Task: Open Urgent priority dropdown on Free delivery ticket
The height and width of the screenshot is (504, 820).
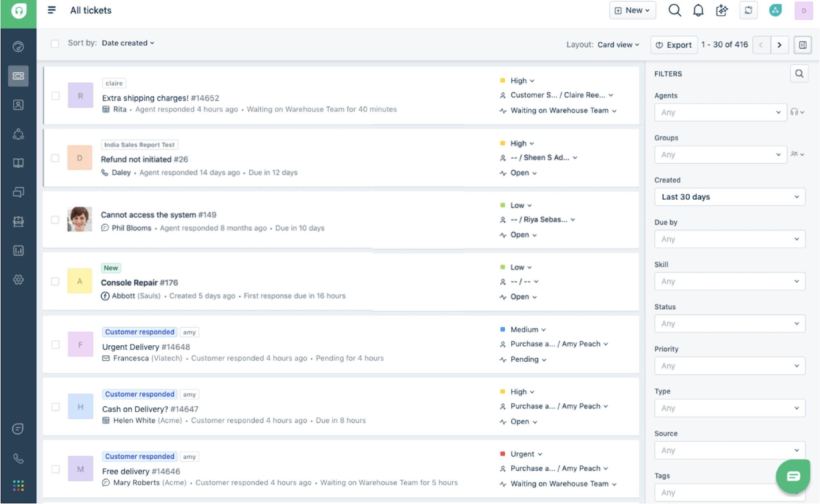Action: pos(526,454)
